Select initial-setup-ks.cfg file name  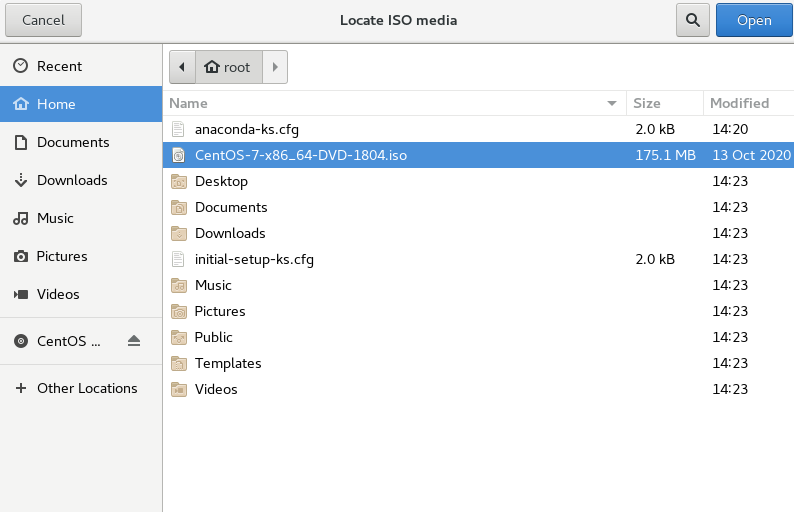(x=254, y=259)
